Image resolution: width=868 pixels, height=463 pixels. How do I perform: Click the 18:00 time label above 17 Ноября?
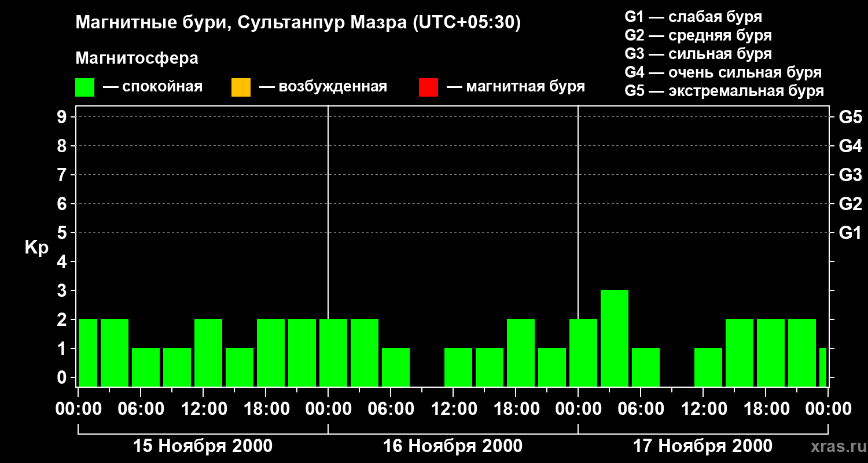(766, 409)
